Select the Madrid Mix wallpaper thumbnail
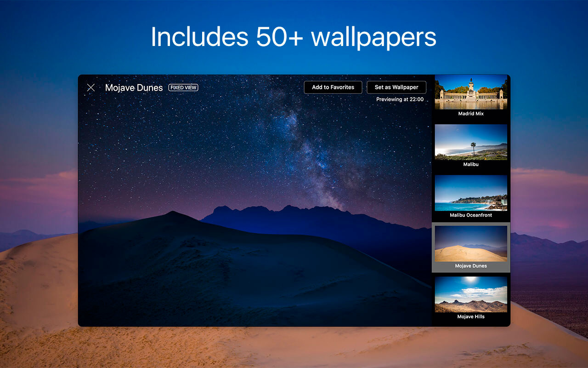 (471, 92)
